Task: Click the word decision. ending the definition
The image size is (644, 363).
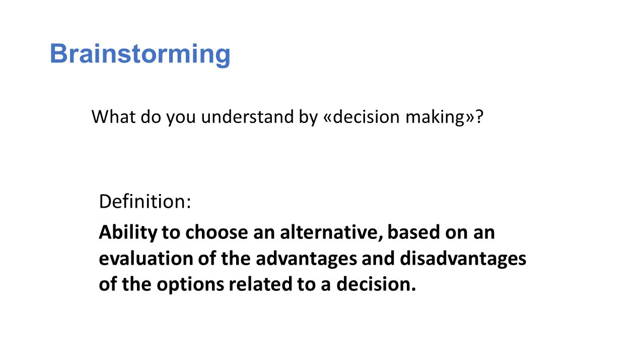Action: point(376,284)
